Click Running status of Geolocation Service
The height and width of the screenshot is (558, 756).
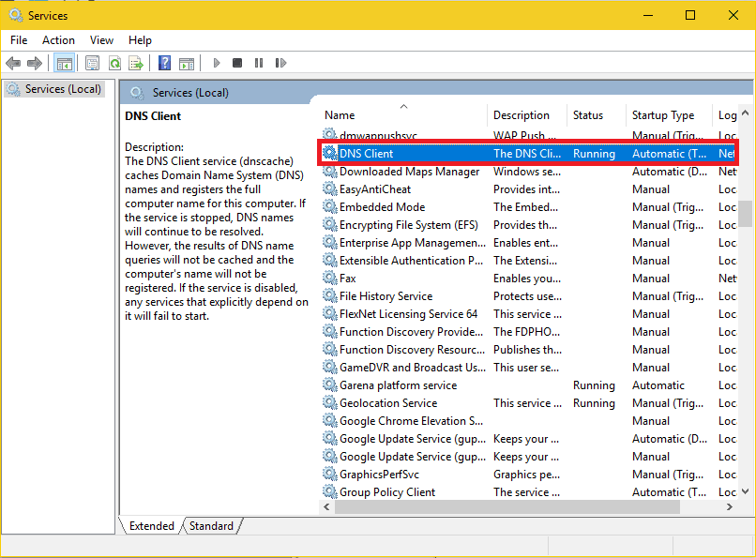594,403
